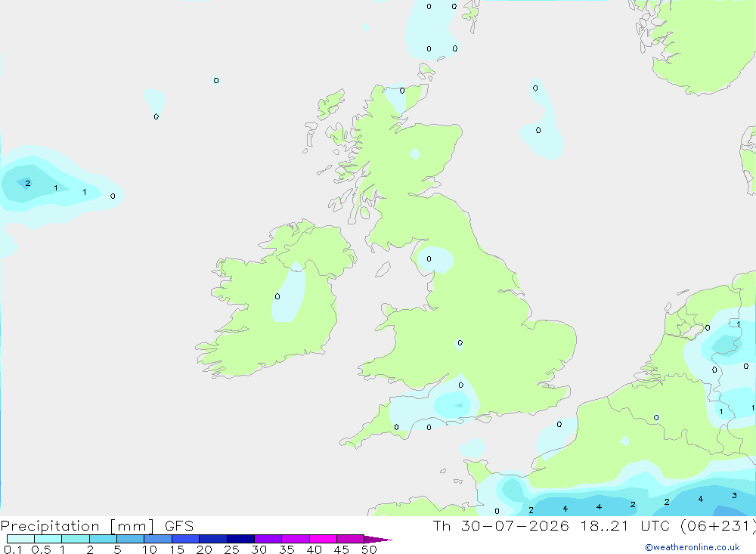756x554 pixels.
Task: Pick the lightest 0.1–0.5 mm legend swatch
Action: (20, 539)
